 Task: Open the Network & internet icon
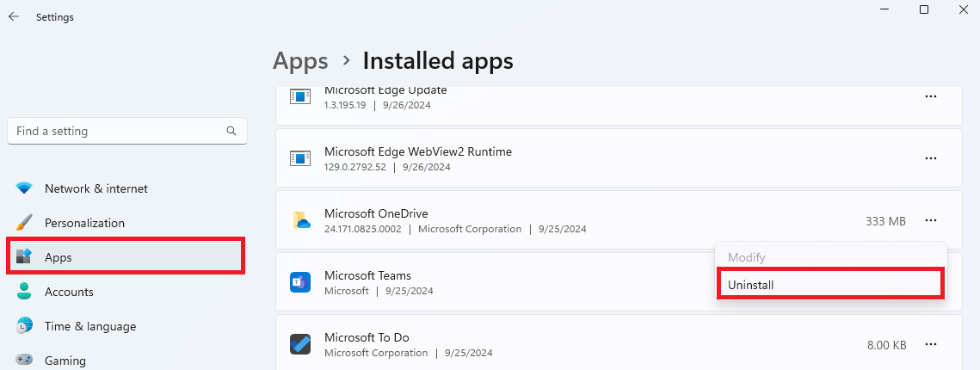point(24,188)
